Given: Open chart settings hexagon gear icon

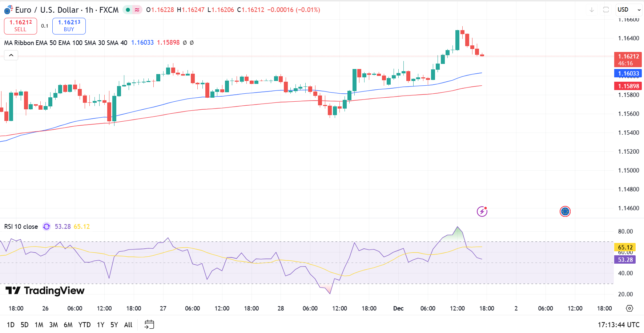Looking at the screenshot, I should pyautogui.click(x=629, y=308).
